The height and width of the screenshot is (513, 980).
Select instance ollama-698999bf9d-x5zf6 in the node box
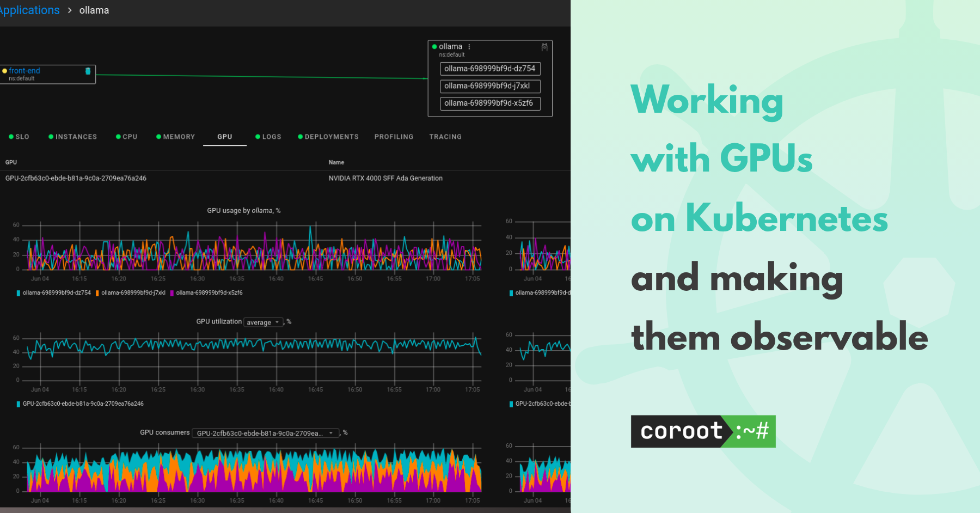(490, 103)
